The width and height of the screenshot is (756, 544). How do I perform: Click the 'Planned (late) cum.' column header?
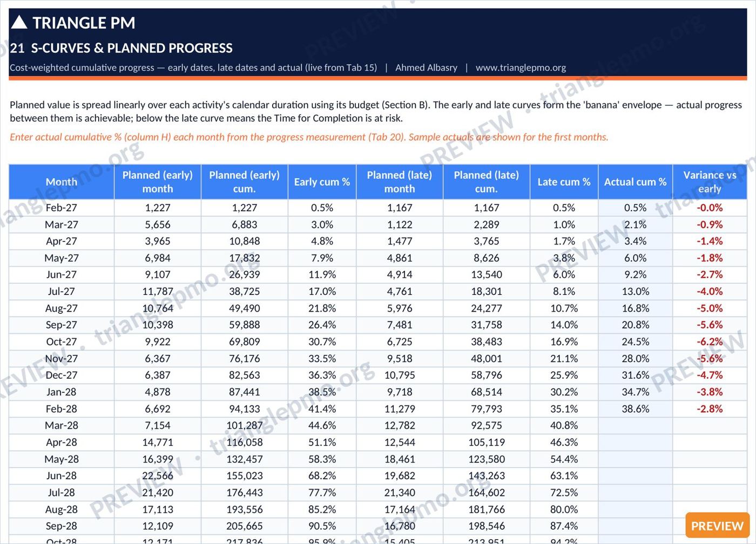pos(487,182)
